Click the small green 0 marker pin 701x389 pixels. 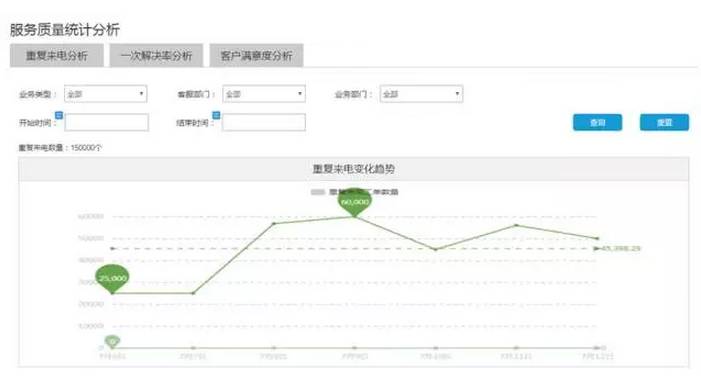click(112, 342)
